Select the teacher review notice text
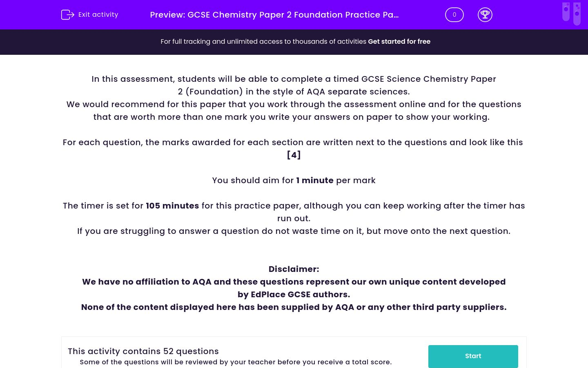The image size is (588, 368). [236, 362]
